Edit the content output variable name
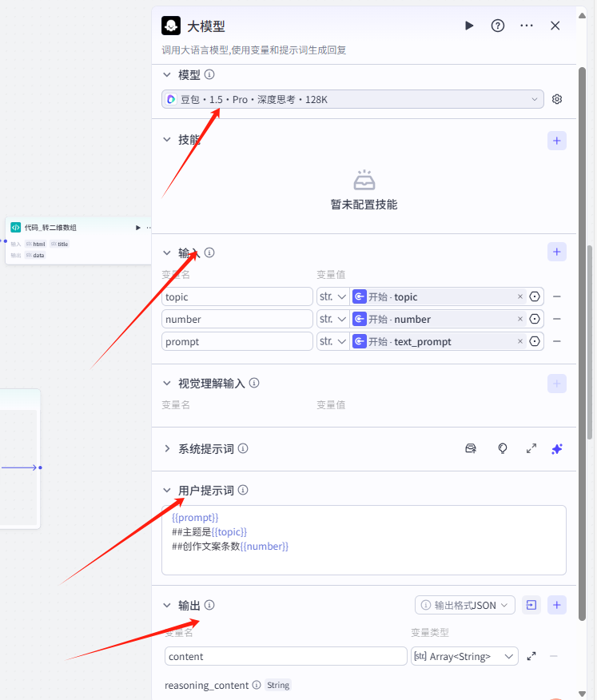597x700 pixels. [x=286, y=656]
